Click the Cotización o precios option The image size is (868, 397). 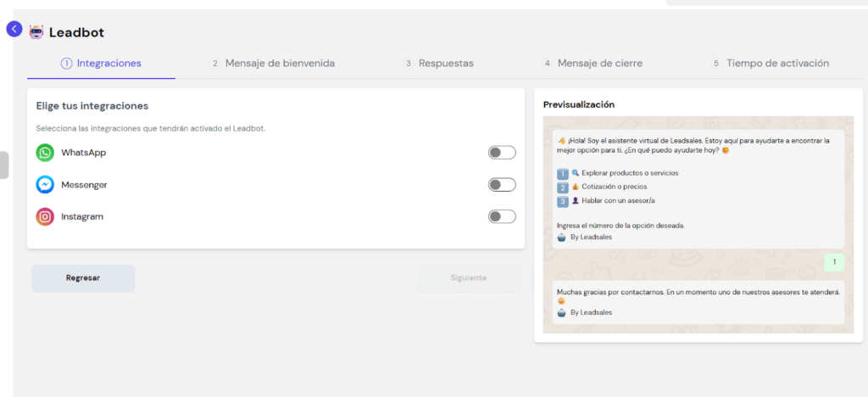point(615,187)
